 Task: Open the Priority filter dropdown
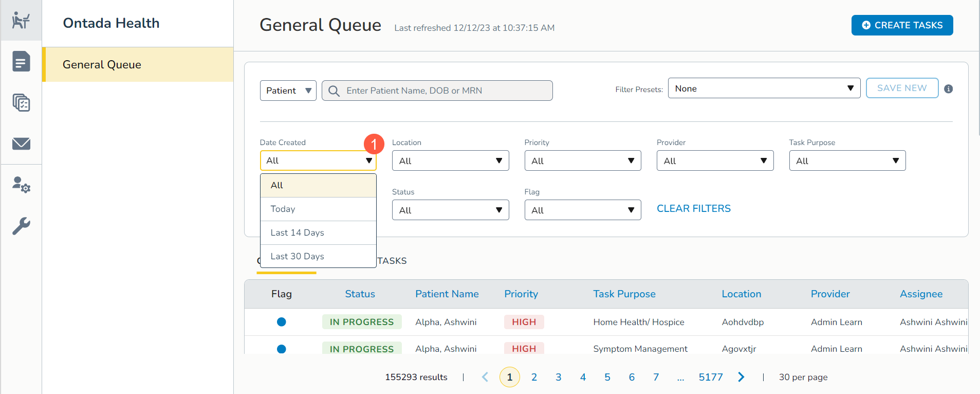pos(582,160)
